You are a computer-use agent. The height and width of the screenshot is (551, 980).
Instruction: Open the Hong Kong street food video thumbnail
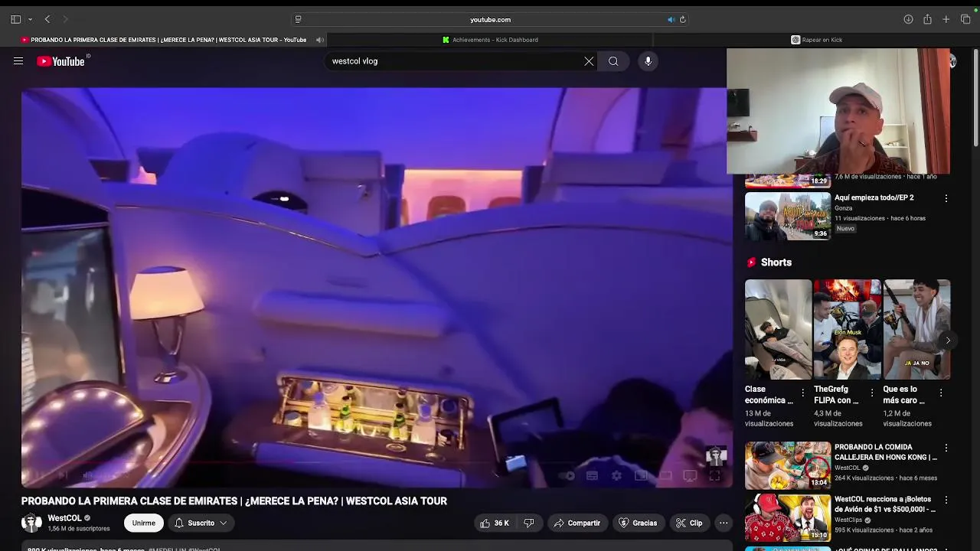pos(788,465)
